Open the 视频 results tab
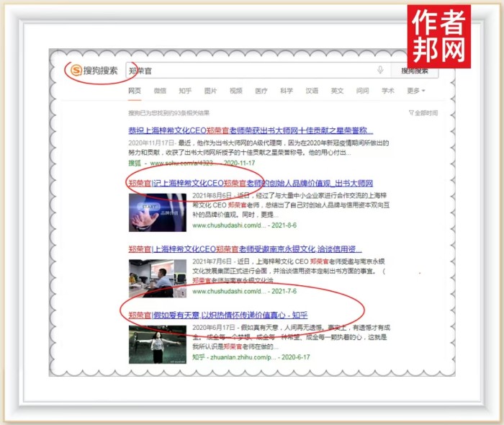Viewport: 504px width, 425px height. (x=235, y=91)
